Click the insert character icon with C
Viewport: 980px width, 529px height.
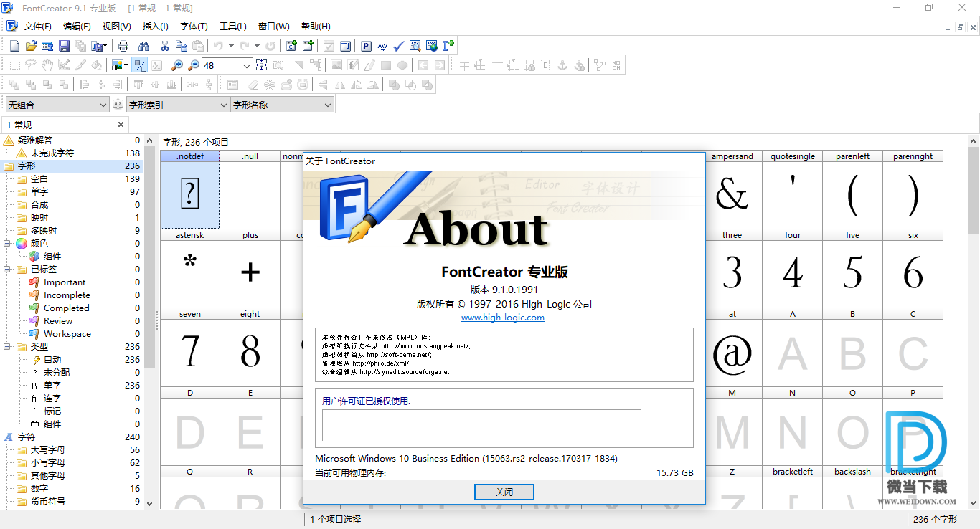pos(291,46)
